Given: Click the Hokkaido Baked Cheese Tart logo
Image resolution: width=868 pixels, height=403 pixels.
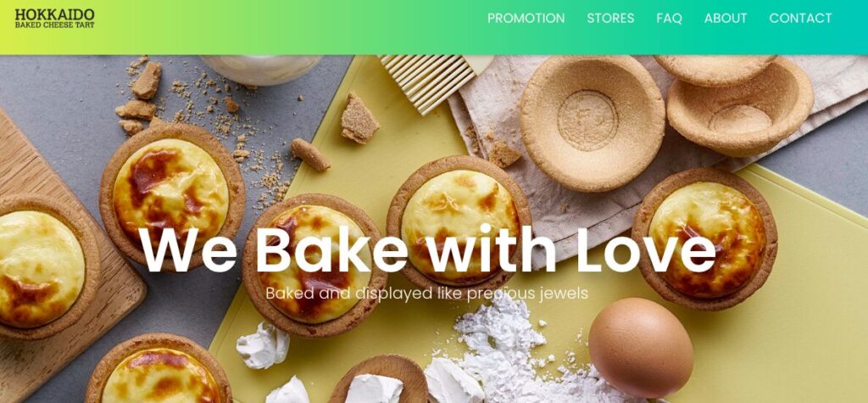Looking at the screenshot, I should click(x=54, y=19).
